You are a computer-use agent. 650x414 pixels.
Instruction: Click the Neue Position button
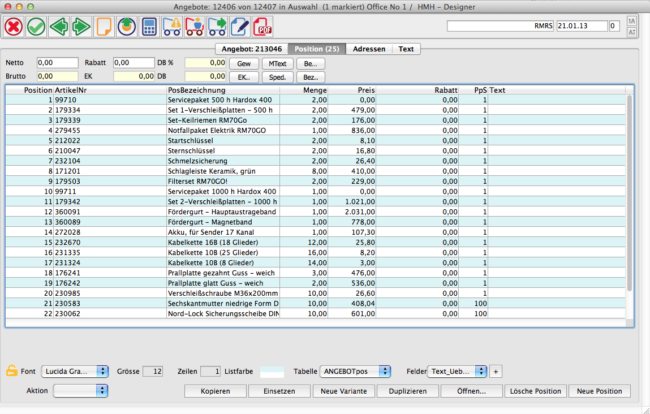600,391
